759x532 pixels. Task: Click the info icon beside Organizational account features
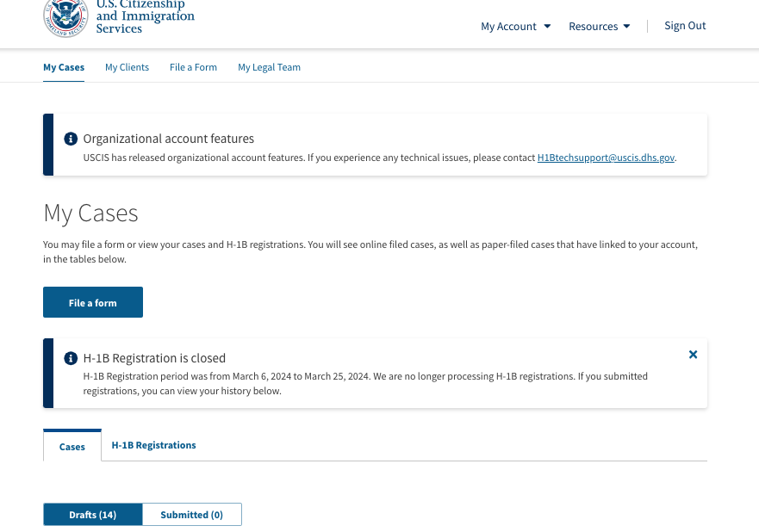coord(71,139)
